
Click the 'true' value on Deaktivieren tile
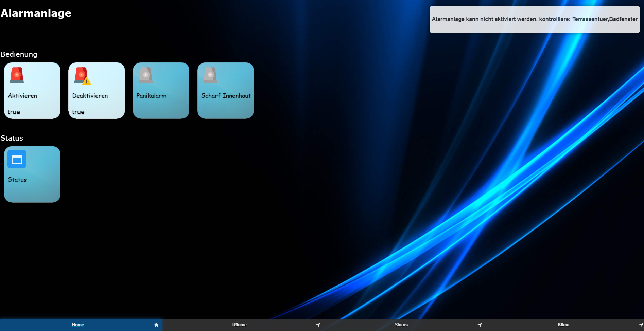coord(78,112)
